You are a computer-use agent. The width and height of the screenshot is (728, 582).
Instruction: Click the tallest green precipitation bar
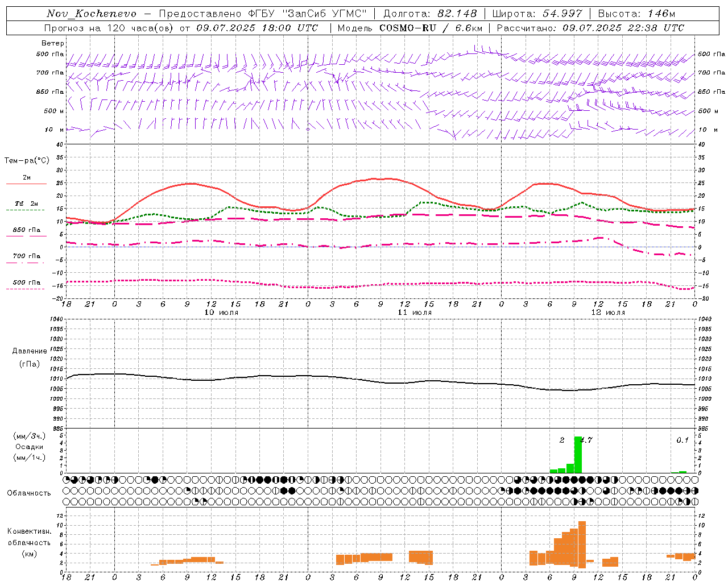tap(578, 455)
